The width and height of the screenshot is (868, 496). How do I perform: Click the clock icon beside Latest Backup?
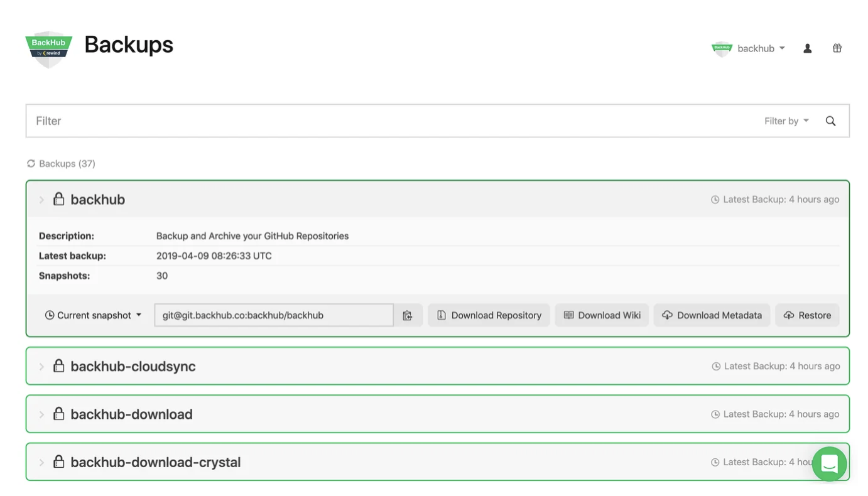pyautogui.click(x=715, y=199)
